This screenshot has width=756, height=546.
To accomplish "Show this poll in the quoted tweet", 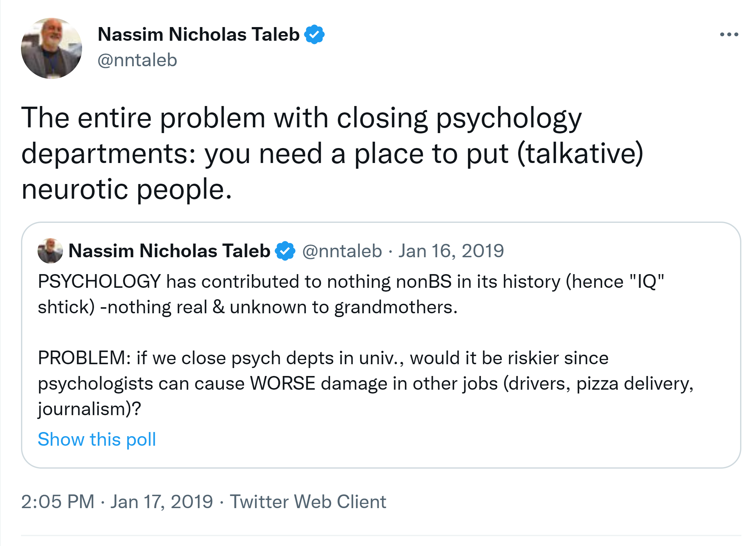I will pyautogui.click(x=97, y=439).
